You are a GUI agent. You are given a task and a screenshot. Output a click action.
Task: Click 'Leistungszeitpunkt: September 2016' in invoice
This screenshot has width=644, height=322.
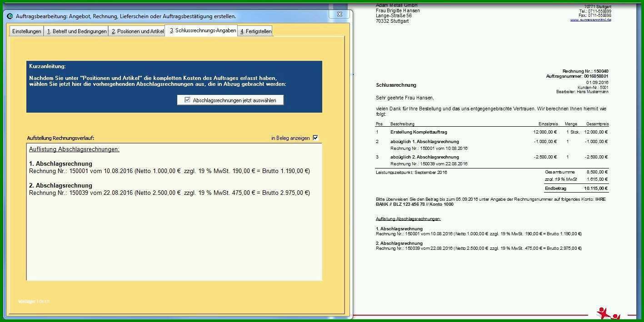click(411, 172)
